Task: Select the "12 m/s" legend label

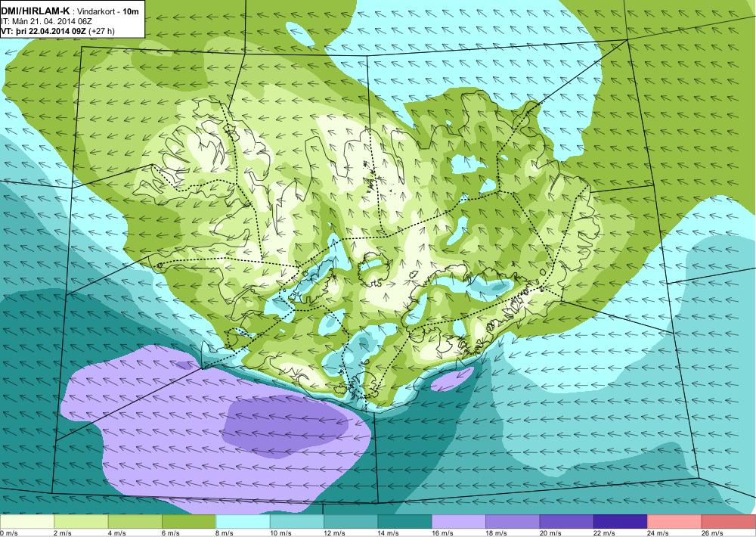Action: coord(335,533)
